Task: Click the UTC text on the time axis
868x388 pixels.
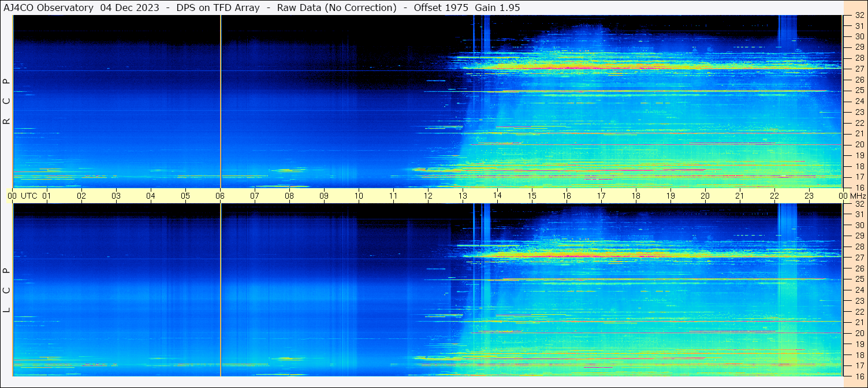Action: (x=29, y=196)
